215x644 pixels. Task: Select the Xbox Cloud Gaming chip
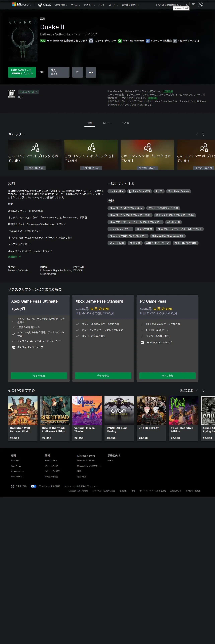pos(178,191)
